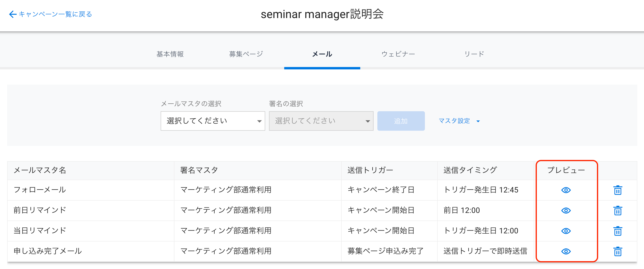Click トリガー発生日 12:45 timing cell

coord(485,190)
